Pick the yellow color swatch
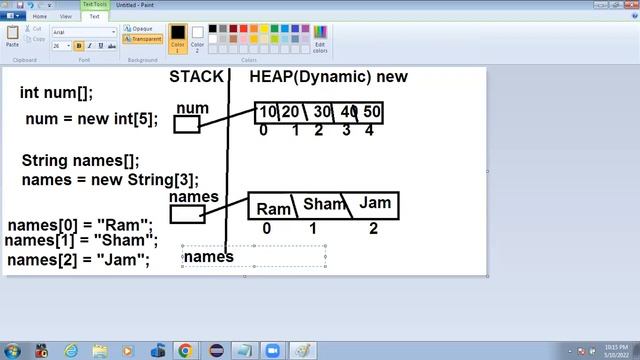The image size is (640, 360). [264, 28]
